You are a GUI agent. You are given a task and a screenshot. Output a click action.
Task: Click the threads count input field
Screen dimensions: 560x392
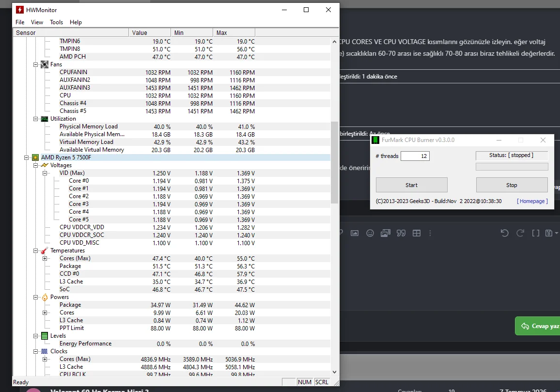point(415,156)
